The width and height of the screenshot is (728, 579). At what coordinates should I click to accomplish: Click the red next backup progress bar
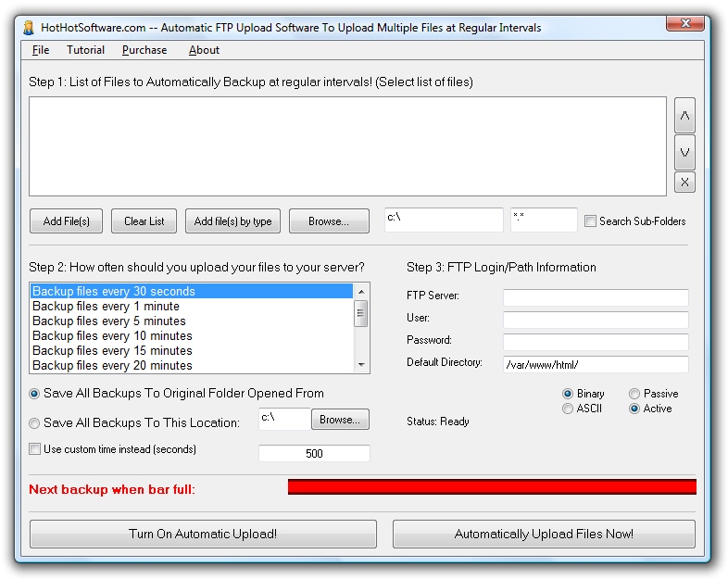[492, 486]
